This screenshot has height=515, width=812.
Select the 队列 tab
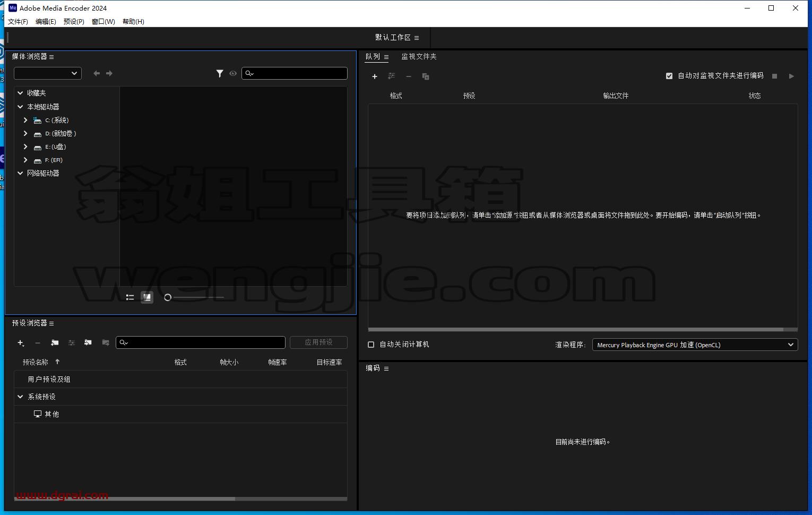point(373,57)
